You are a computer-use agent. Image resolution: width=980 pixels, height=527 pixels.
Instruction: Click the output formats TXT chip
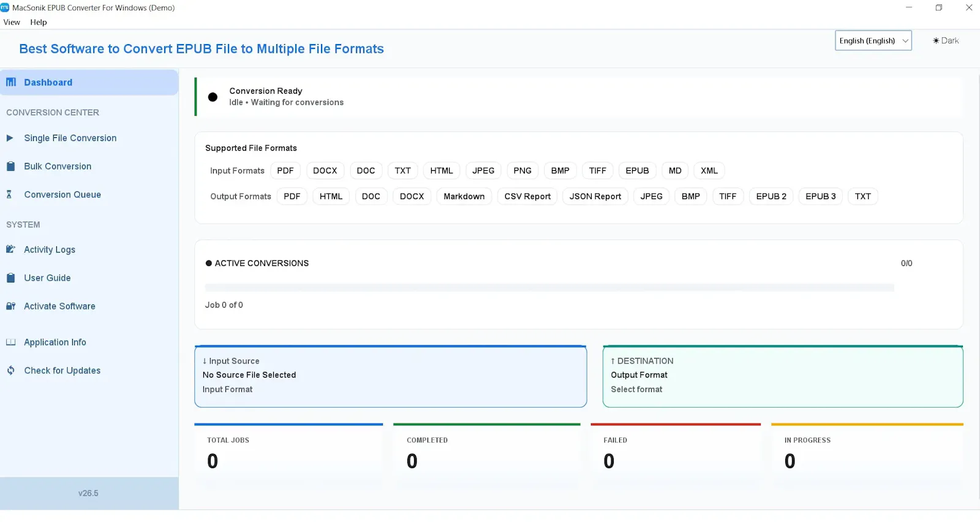[x=863, y=196]
